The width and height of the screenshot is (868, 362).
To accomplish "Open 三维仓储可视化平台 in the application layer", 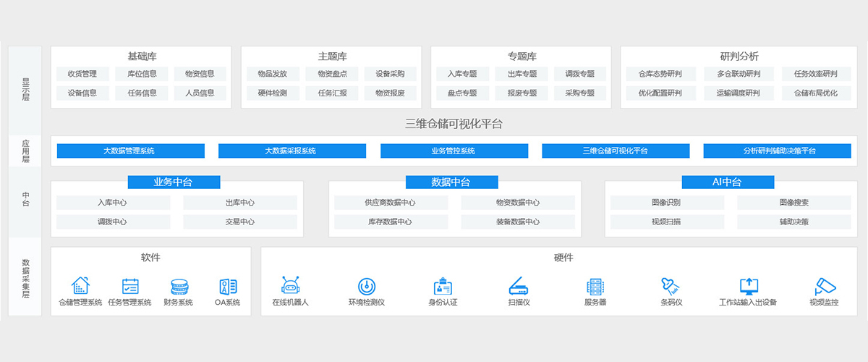I will click(x=616, y=151).
